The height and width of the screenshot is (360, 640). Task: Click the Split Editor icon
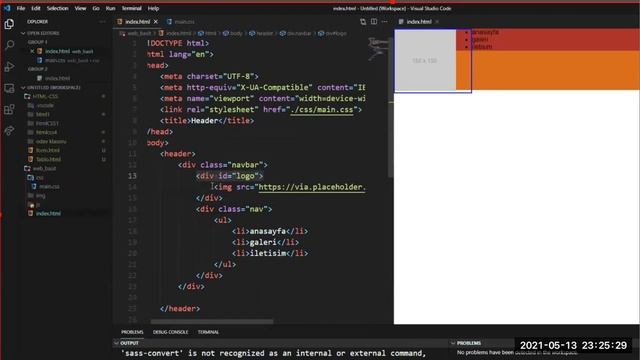(x=374, y=22)
